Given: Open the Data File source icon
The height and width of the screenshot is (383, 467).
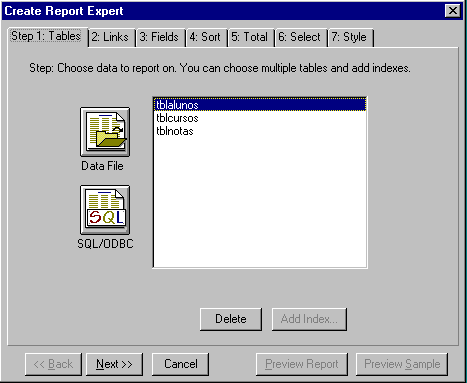Looking at the screenshot, I should 105,132.
